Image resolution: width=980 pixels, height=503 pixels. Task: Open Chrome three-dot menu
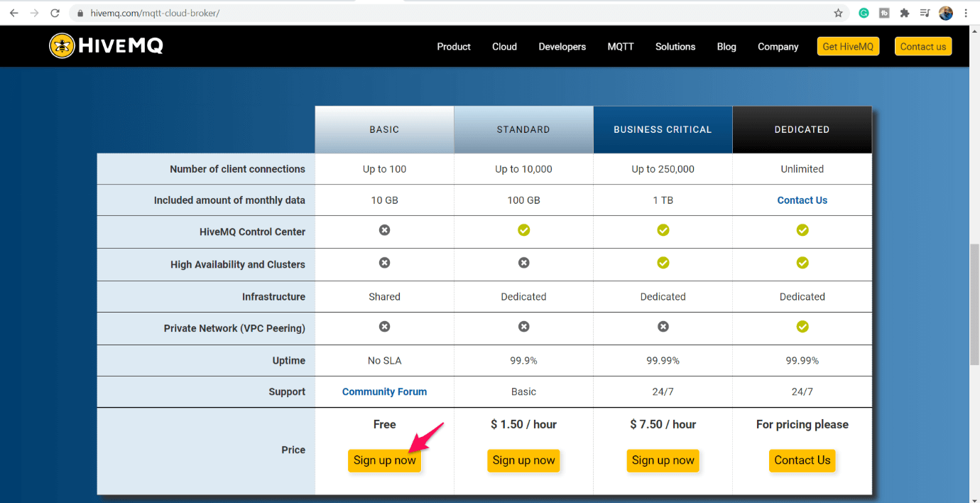(x=966, y=13)
